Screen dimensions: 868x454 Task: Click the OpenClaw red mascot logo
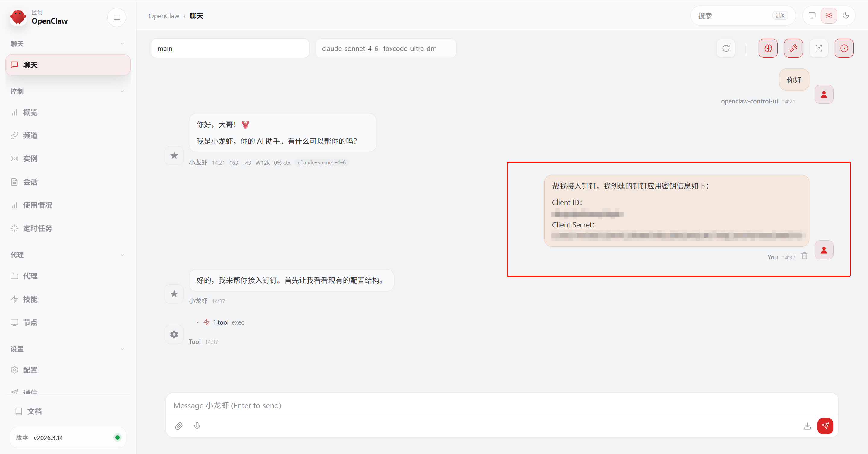click(18, 17)
